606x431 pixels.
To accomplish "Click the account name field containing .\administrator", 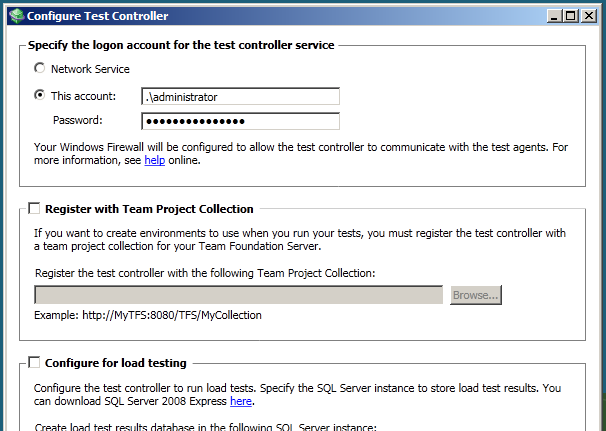I will (240, 97).
